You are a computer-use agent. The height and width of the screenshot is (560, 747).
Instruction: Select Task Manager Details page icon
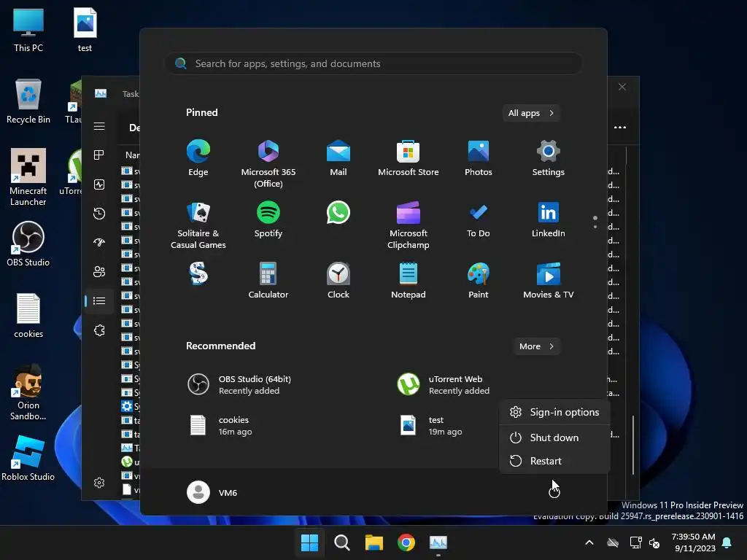pos(99,300)
